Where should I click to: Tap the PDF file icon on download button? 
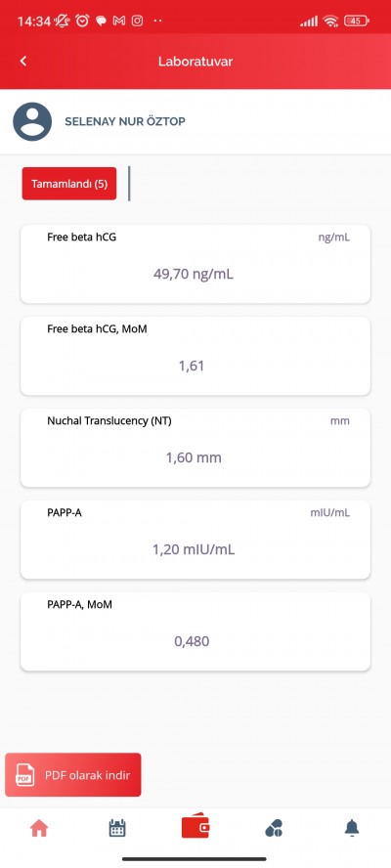(24, 775)
